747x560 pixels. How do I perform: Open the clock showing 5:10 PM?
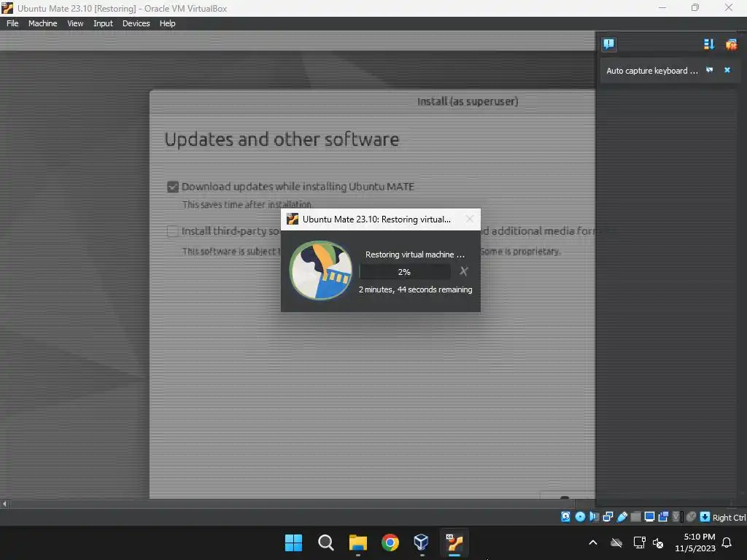click(695, 542)
